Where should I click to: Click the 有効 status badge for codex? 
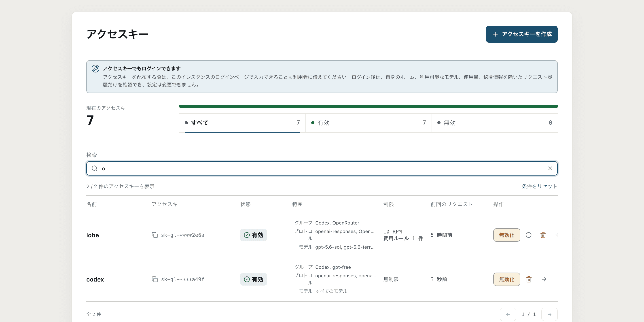(x=254, y=279)
